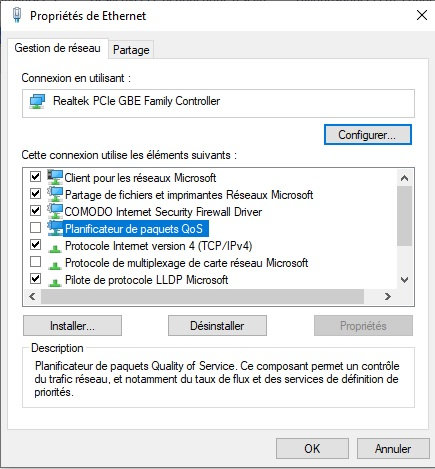Viewport: 435px width, 469px height.
Task: Uncheck COMODO Internet Security Firewall Driver
Action: tap(35, 211)
